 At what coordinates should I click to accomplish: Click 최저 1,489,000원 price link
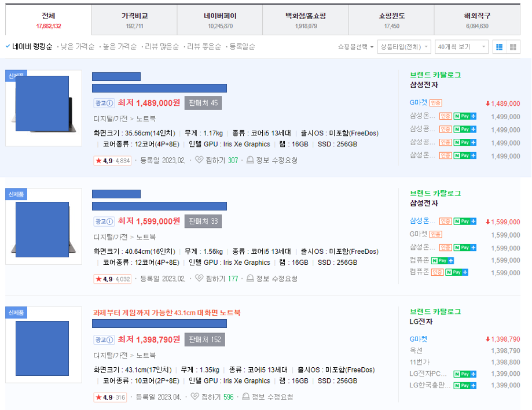[x=149, y=103]
